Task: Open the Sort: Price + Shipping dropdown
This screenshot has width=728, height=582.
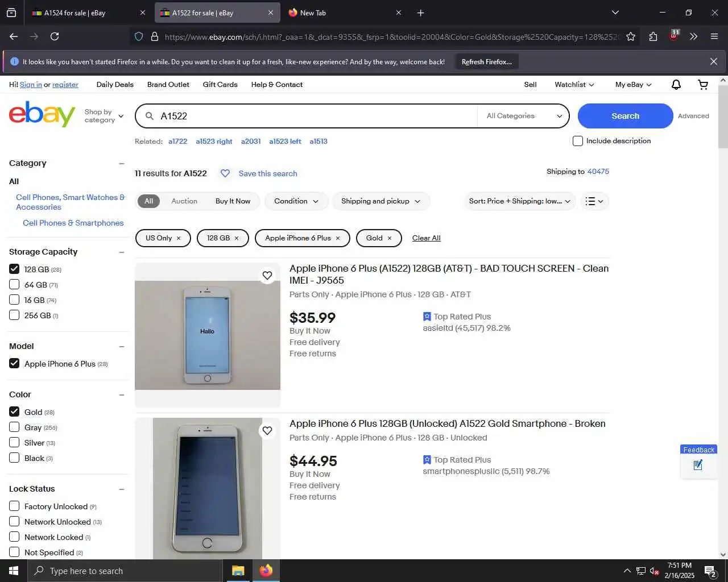Action: pos(520,201)
